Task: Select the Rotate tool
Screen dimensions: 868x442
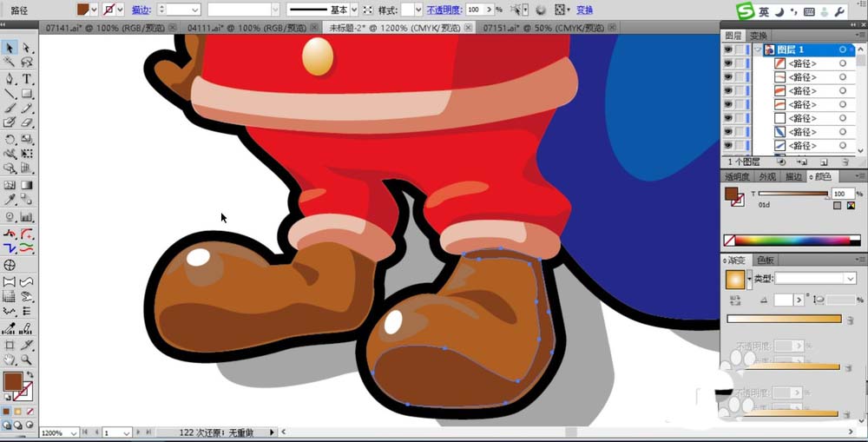Action: pos(10,140)
